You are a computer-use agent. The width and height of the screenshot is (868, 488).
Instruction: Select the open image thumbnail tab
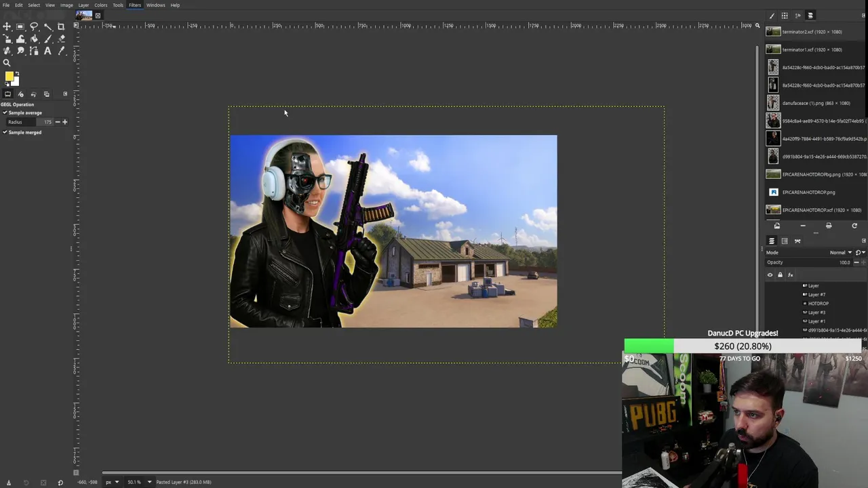(x=84, y=15)
